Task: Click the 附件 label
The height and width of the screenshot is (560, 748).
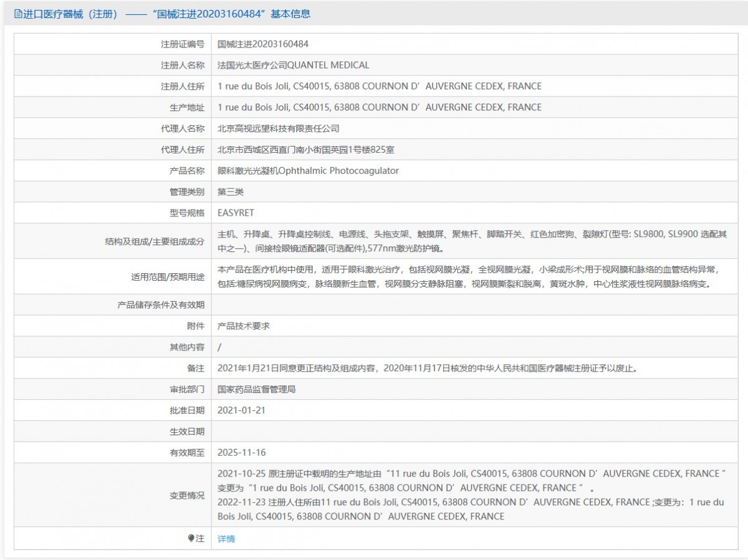Action: click(x=195, y=326)
